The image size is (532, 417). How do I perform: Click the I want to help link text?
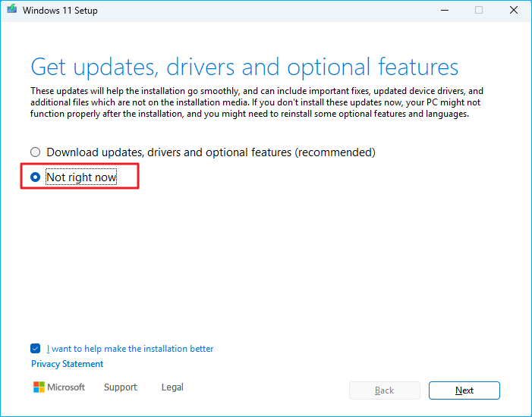[130, 349]
